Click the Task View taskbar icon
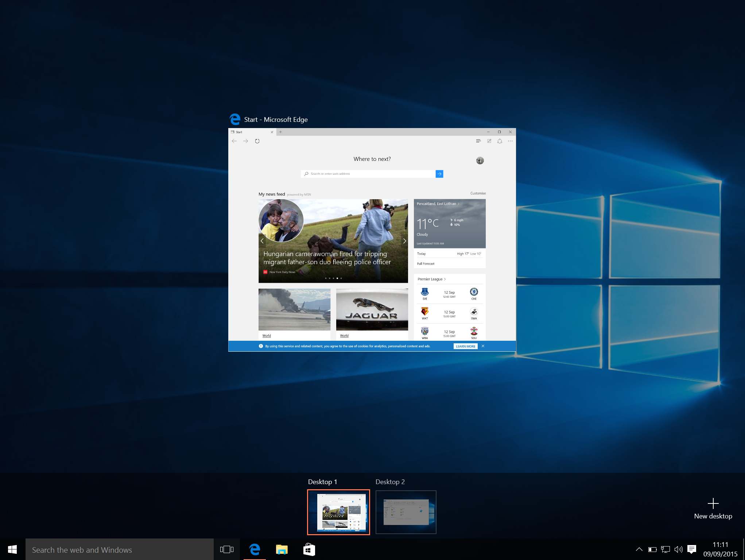This screenshot has height=560, width=745. tap(226, 549)
